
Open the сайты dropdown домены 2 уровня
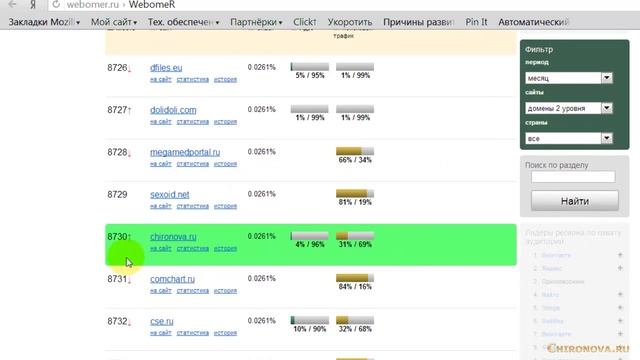[569, 108]
